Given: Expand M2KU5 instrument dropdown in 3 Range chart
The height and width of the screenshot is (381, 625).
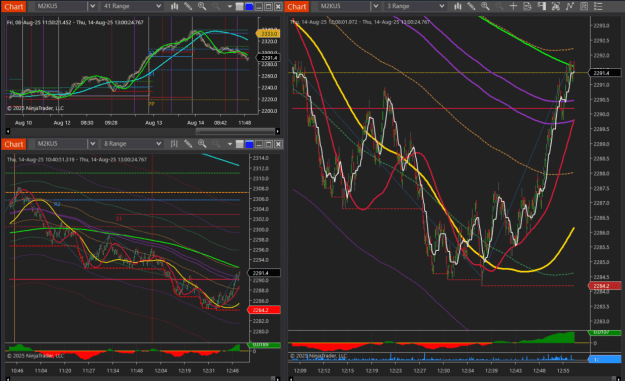Looking at the screenshot, I should click(x=375, y=6).
